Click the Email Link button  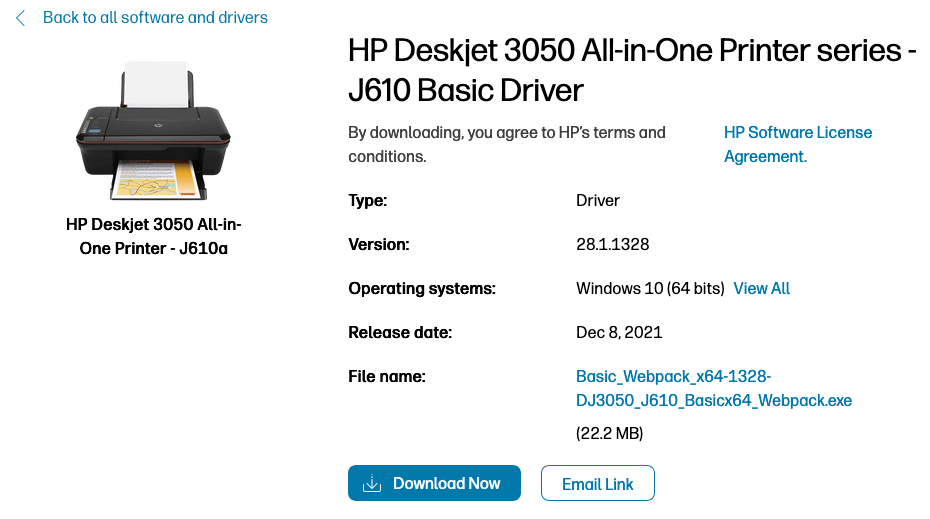point(597,484)
